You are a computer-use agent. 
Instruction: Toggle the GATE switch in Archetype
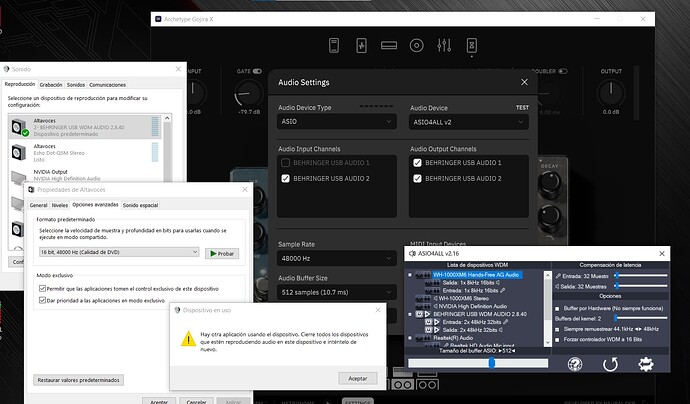(257, 71)
